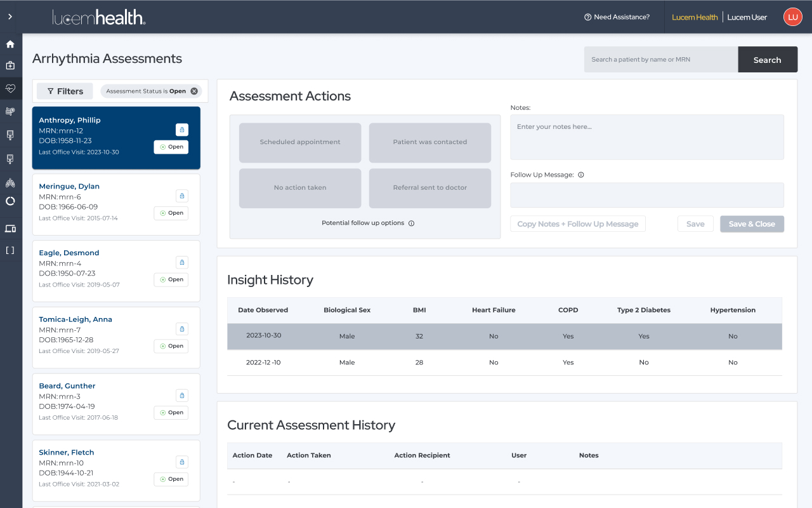
Task: Toggle Open status for Skinner, Fletch
Action: coord(171,479)
